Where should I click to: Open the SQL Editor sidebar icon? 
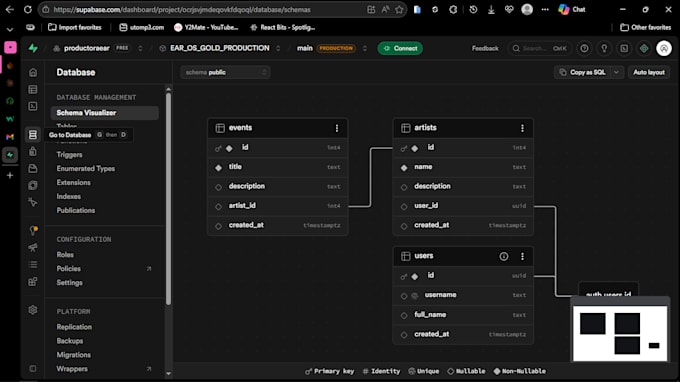(x=33, y=106)
